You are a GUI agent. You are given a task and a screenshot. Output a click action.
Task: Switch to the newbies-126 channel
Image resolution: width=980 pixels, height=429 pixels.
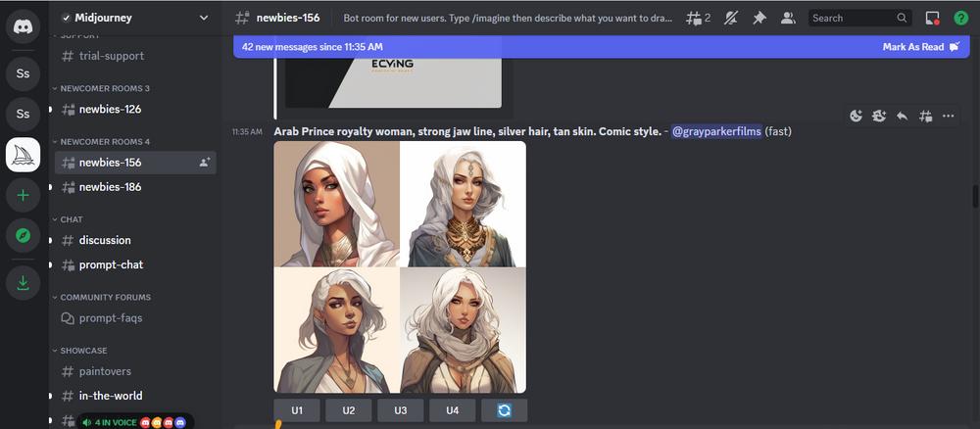coord(110,109)
